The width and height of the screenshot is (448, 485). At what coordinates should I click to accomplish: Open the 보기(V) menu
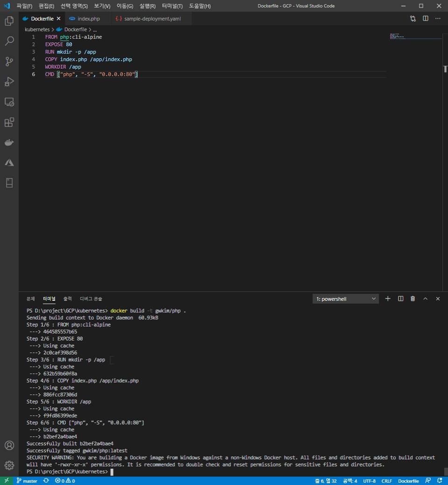click(x=102, y=6)
